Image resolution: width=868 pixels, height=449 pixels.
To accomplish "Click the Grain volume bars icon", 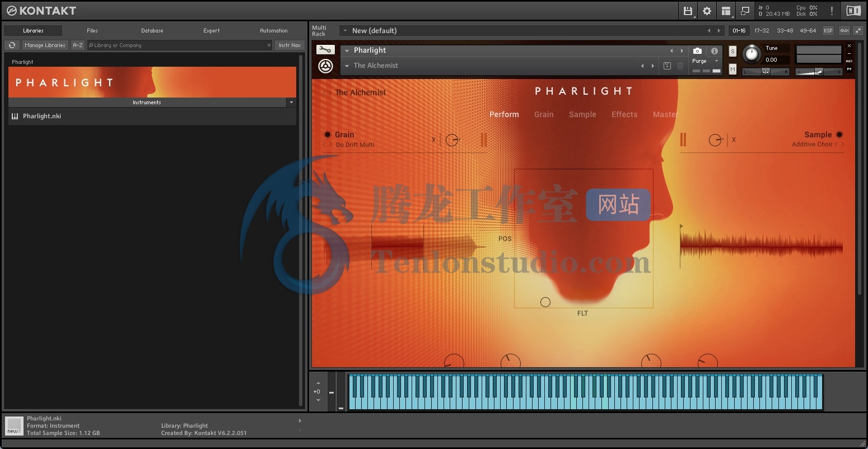I will [x=483, y=140].
